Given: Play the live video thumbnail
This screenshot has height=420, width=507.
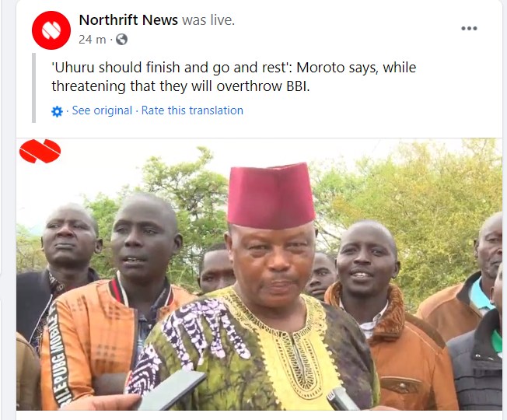Looking at the screenshot, I should pyautogui.click(x=259, y=275).
